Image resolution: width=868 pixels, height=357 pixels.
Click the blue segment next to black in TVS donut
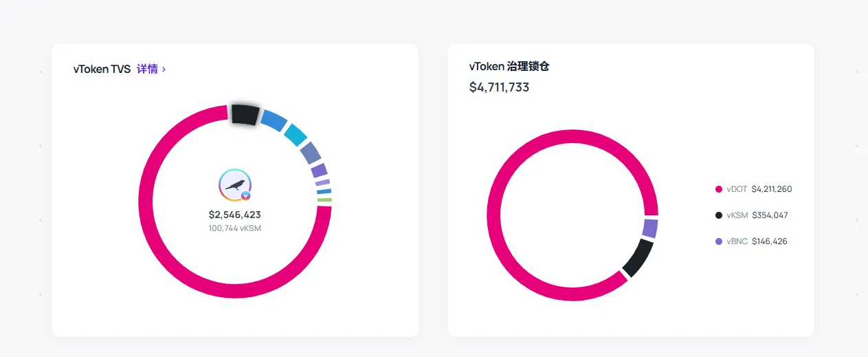pyautogui.click(x=274, y=120)
